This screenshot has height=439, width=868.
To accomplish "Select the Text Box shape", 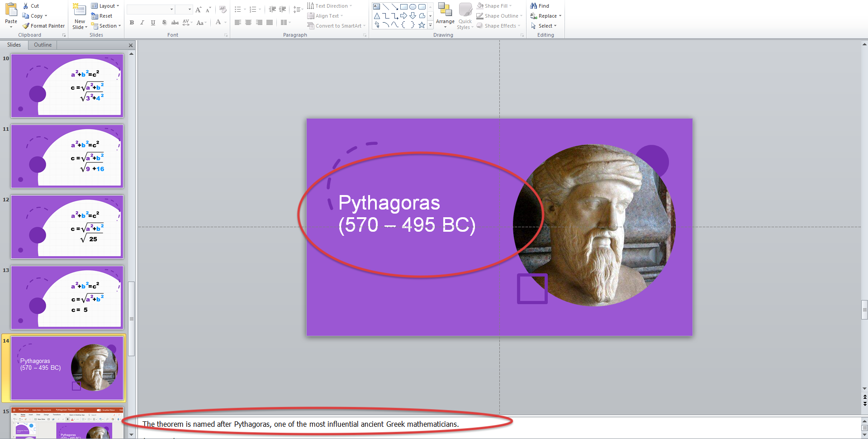I will tap(377, 7).
